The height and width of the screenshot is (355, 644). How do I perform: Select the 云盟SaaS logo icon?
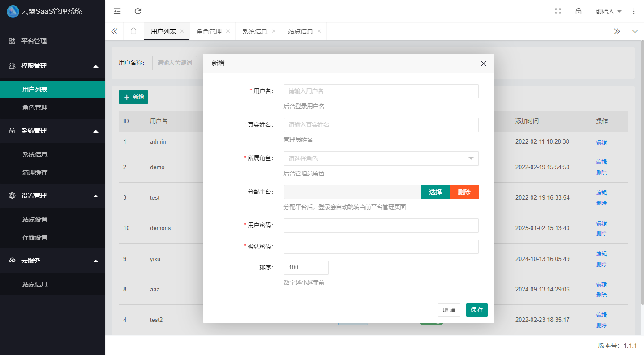tap(13, 11)
